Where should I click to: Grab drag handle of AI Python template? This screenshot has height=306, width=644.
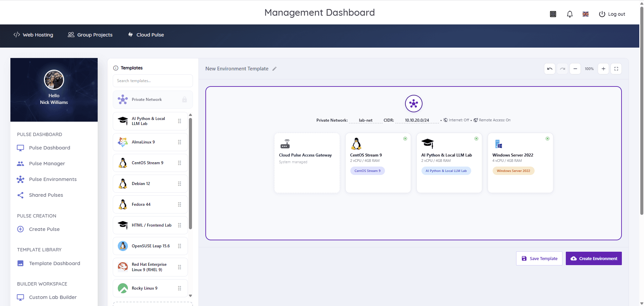pyautogui.click(x=180, y=121)
